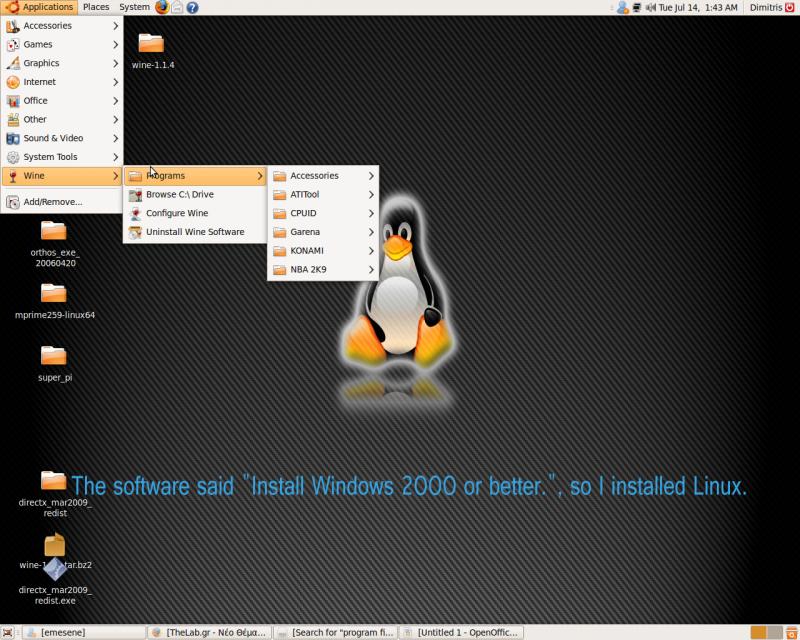
Task: Click the System Tools gear icon
Action: click(13, 157)
